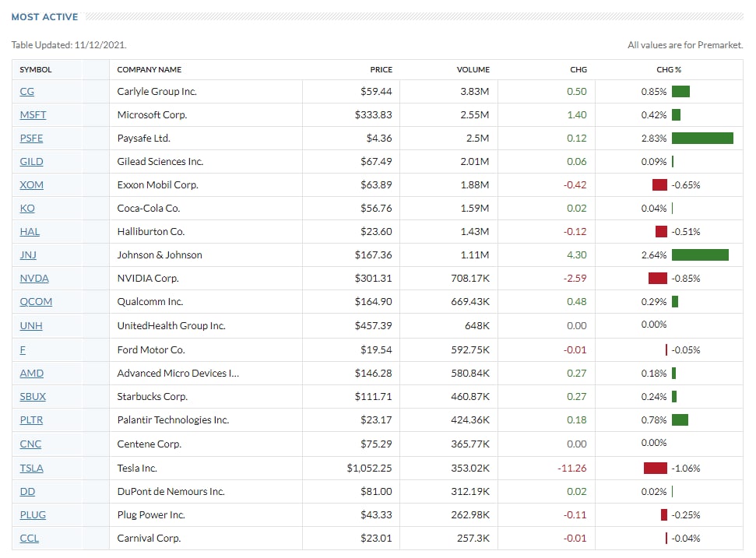Click Microsoft price $333.83
The width and height of the screenshot is (756, 558).
coord(373,114)
